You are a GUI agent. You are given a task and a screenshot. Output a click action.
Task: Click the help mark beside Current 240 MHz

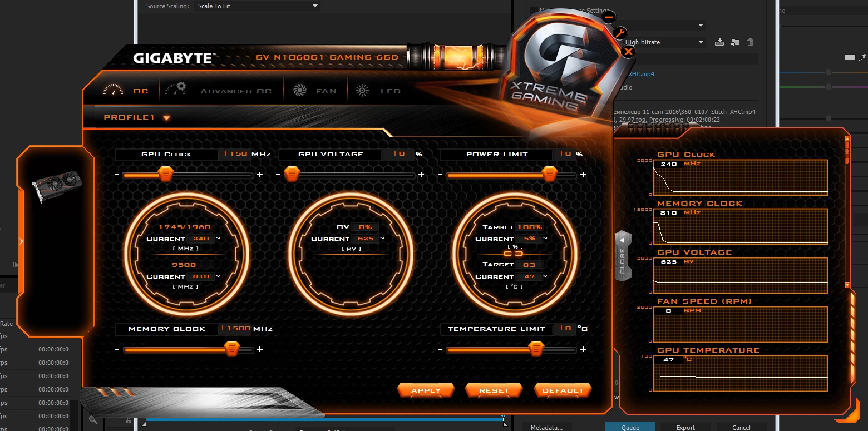pyautogui.click(x=218, y=239)
